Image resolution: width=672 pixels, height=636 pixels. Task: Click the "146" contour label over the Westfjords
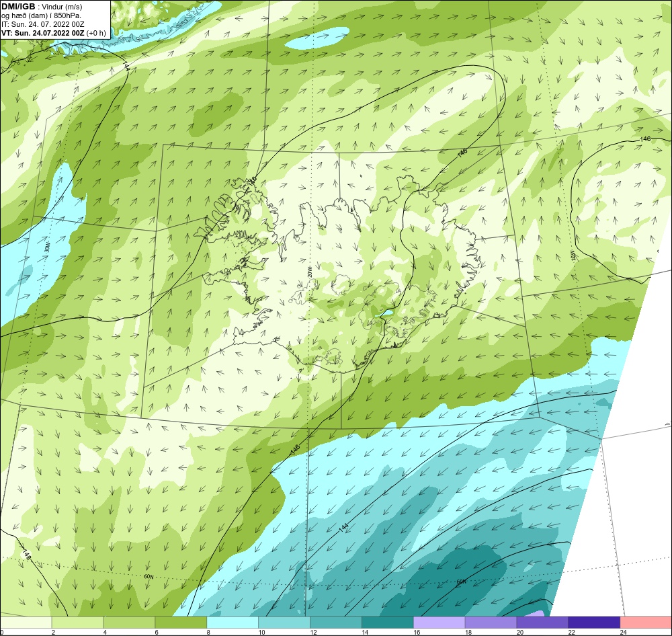click(x=253, y=182)
